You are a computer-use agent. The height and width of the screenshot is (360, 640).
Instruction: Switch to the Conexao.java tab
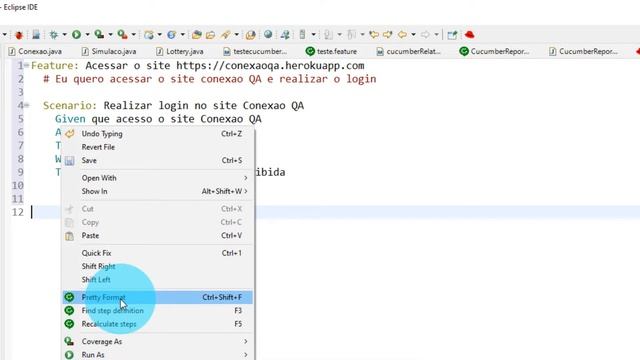click(35, 51)
